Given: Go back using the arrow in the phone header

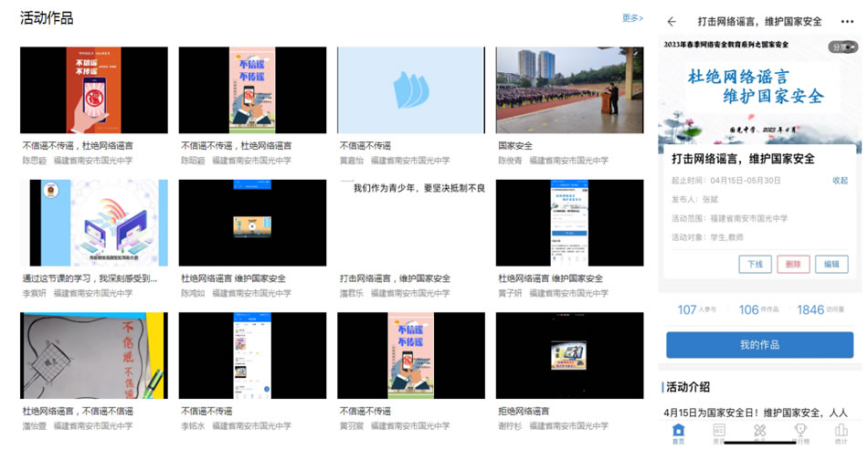Looking at the screenshot, I should click(x=672, y=22).
